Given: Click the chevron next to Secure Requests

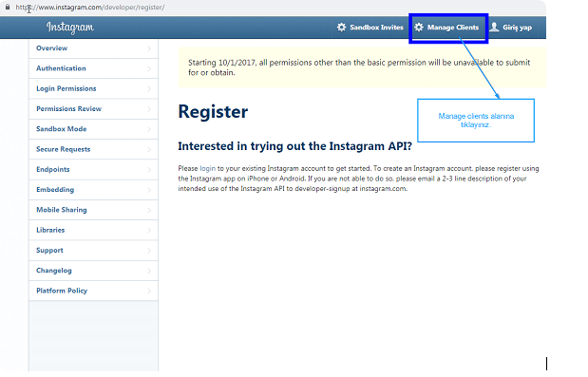Looking at the screenshot, I should pos(149,150).
